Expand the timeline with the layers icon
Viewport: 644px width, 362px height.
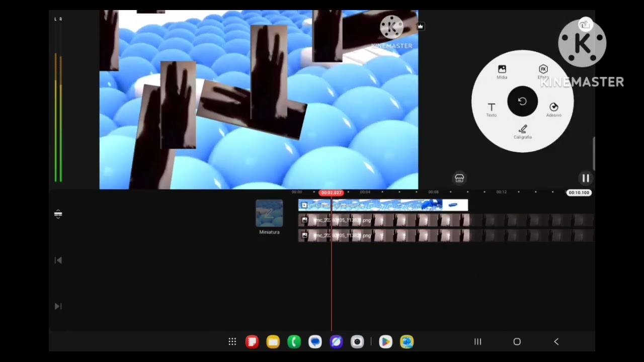58,214
